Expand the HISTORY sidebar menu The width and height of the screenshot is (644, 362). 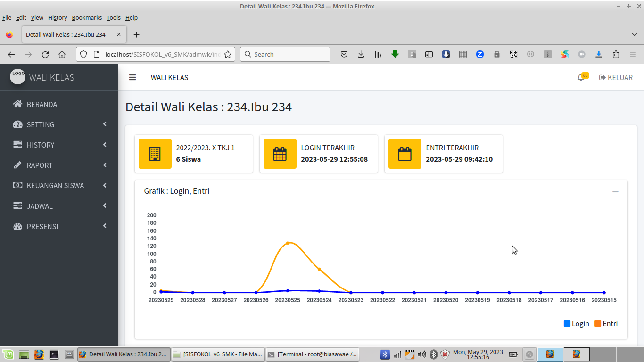coord(59,145)
